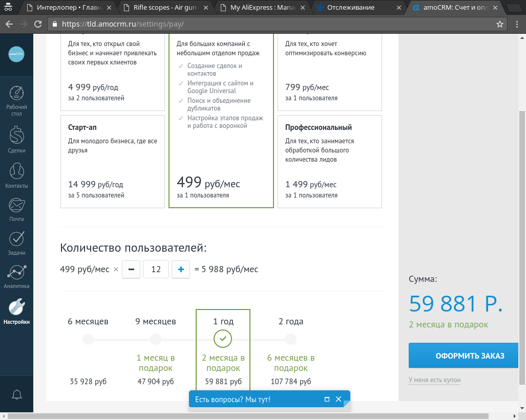The height and width of the screenshot is (420, 526).
Task: Open Настройки settings in sidebar
Action: tap(16, 312)
